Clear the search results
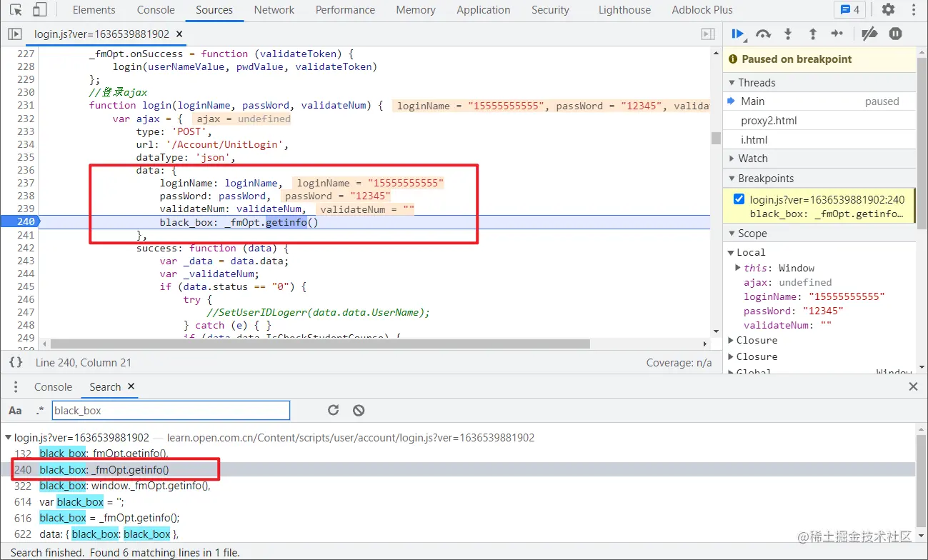 (359, 410)
